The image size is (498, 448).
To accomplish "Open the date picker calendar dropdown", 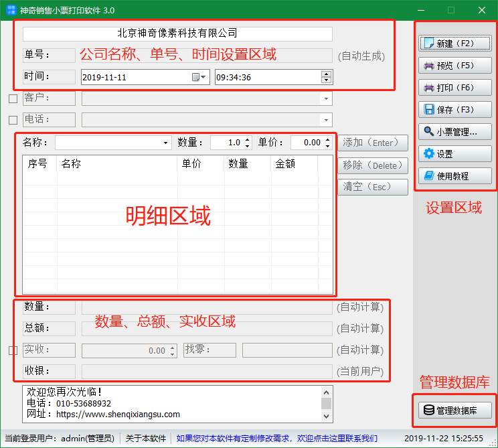I will tap(199, 77).
